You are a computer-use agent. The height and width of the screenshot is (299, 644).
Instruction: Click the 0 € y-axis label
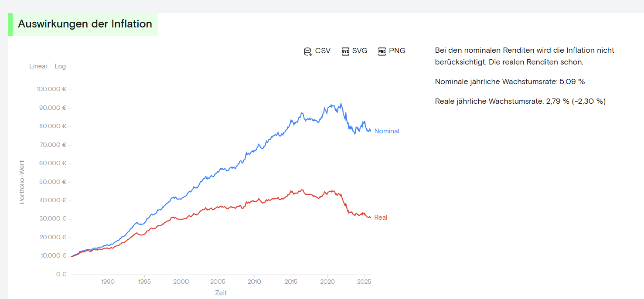coord(61,275)
